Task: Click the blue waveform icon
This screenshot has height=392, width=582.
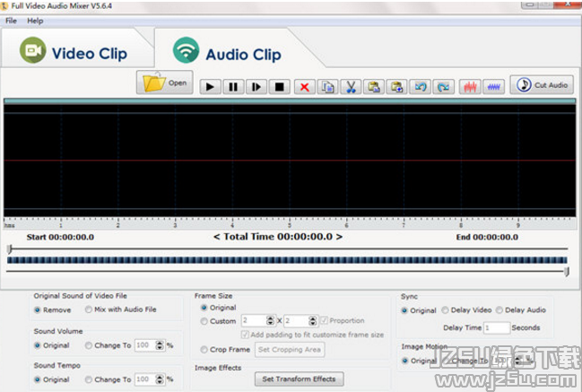Action: point(493,87)
